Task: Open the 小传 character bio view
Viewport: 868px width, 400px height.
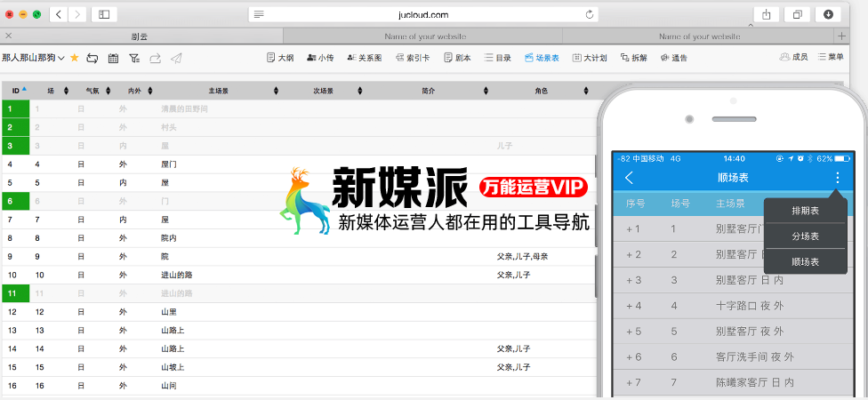Action: tap(320, 58)
